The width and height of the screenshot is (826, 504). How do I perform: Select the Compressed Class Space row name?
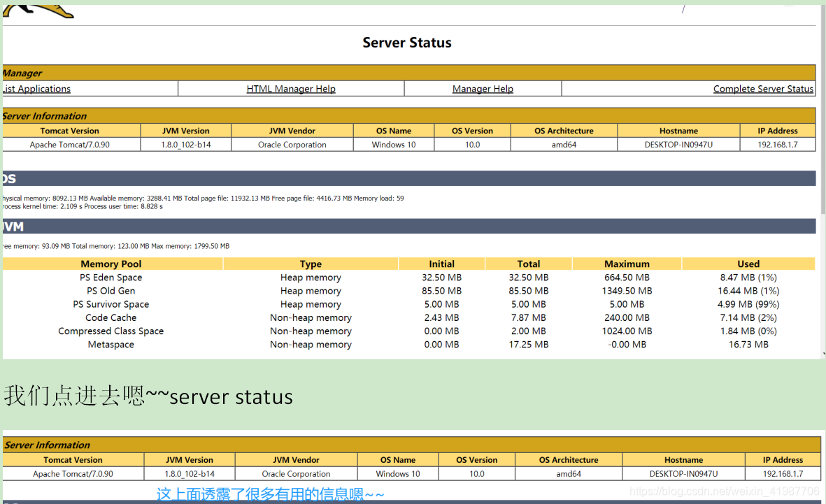pos(111,331)
